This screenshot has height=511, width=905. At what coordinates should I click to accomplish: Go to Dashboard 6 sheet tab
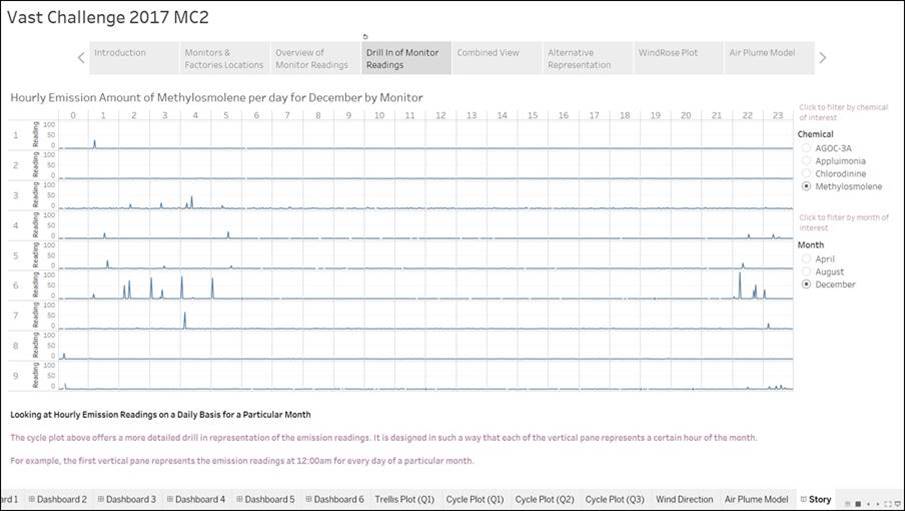click(335, 499)
